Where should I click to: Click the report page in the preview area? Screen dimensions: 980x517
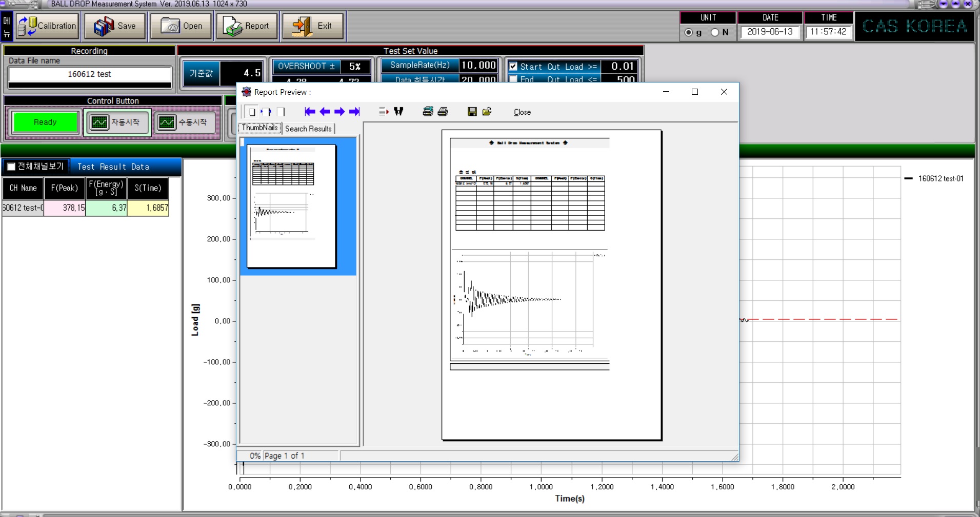(x=552, y=285)
